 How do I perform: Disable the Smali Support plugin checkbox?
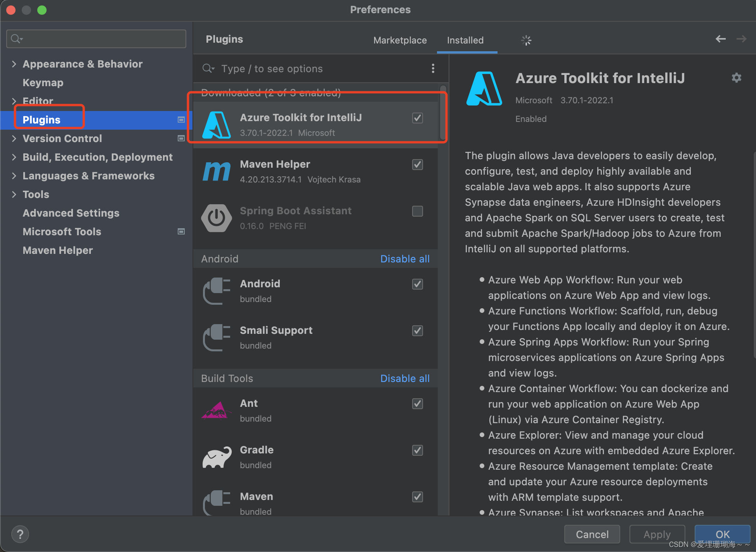coord(417,331)
